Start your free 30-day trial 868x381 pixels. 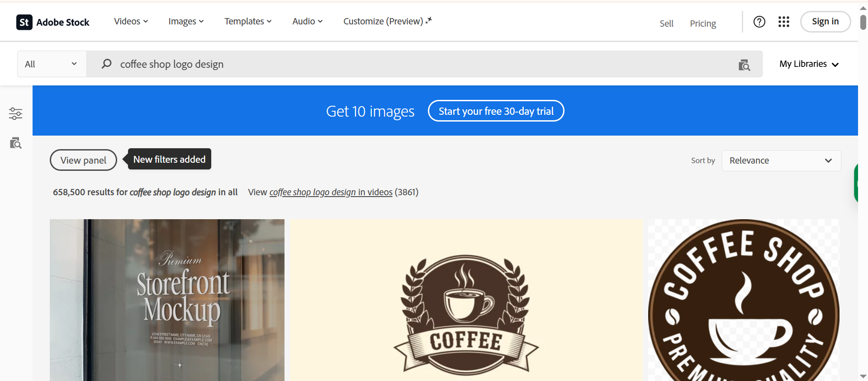(496, 111)
